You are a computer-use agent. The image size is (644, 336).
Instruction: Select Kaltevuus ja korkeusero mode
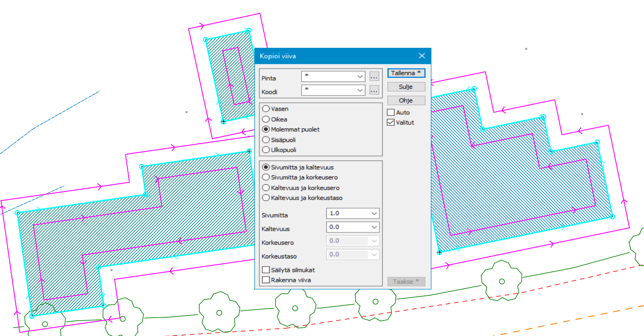coord(266,188)
